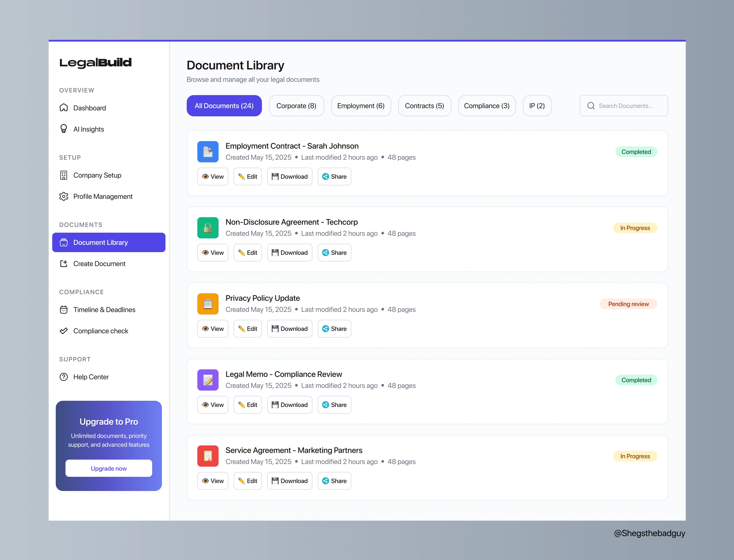Image resolution: width=734 pixels, height=560 pixels.
Task: Click the Non-Disclosure Agreement green lock icon
Action: coord(208,228)
